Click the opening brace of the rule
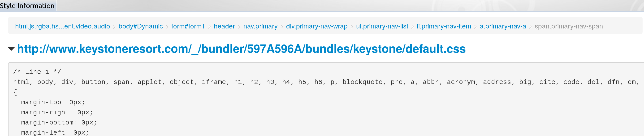Viewport: 644px width, 136px height. tap(15, 92)
